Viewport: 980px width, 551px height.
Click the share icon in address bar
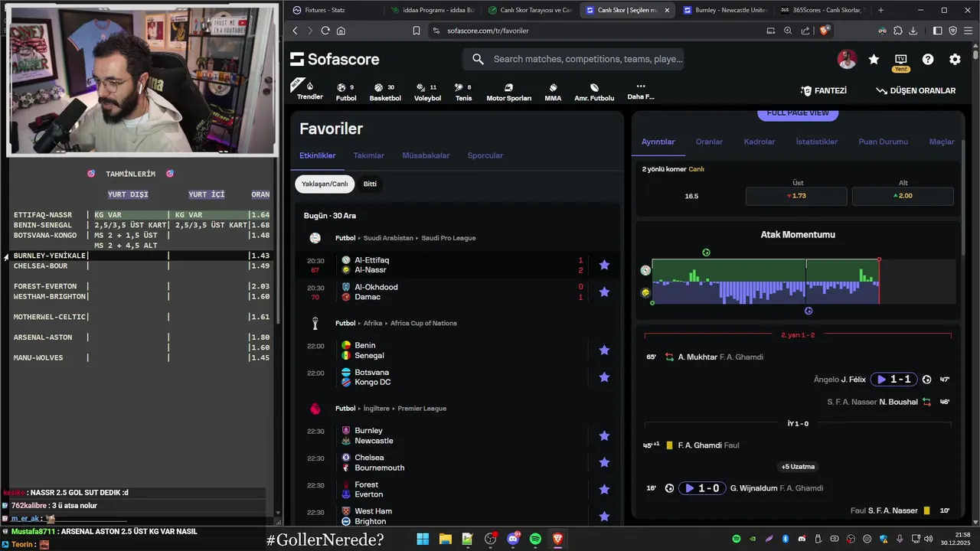[x=805, y=31]
